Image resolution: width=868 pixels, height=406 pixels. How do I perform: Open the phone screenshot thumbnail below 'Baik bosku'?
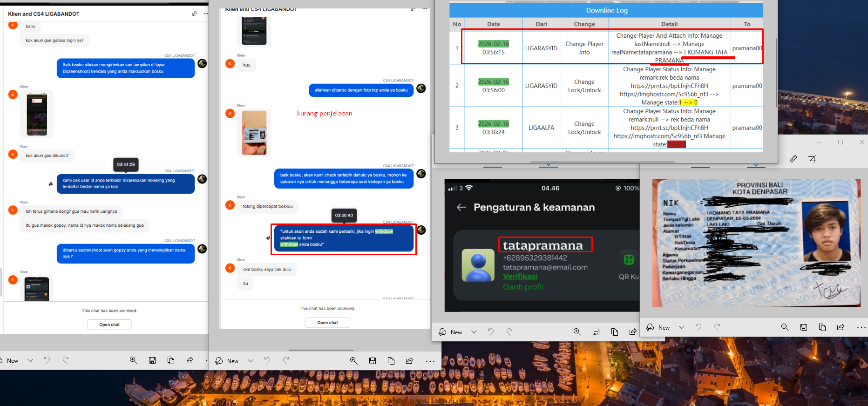tap(37, 114)
